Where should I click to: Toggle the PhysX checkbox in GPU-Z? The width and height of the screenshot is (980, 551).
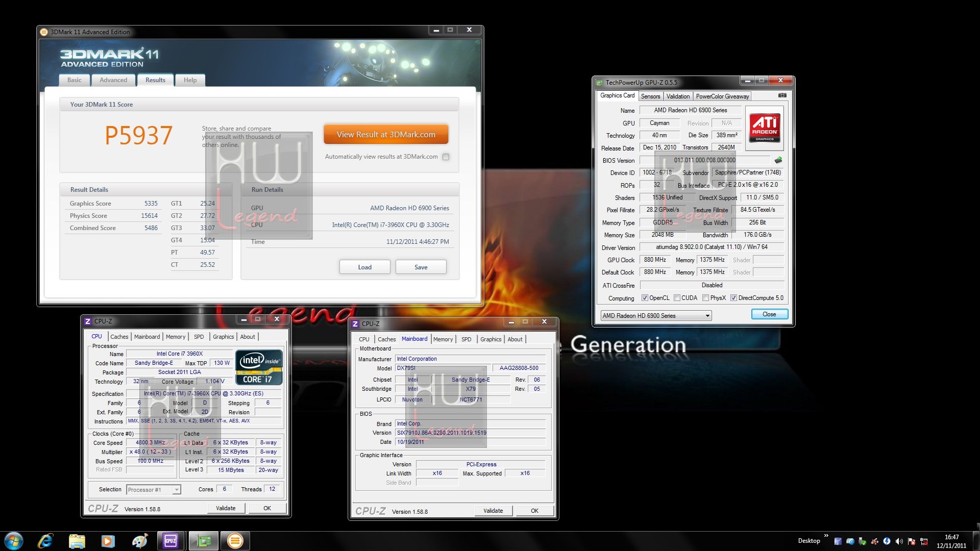pyautogui.click(x=705, y=298)
